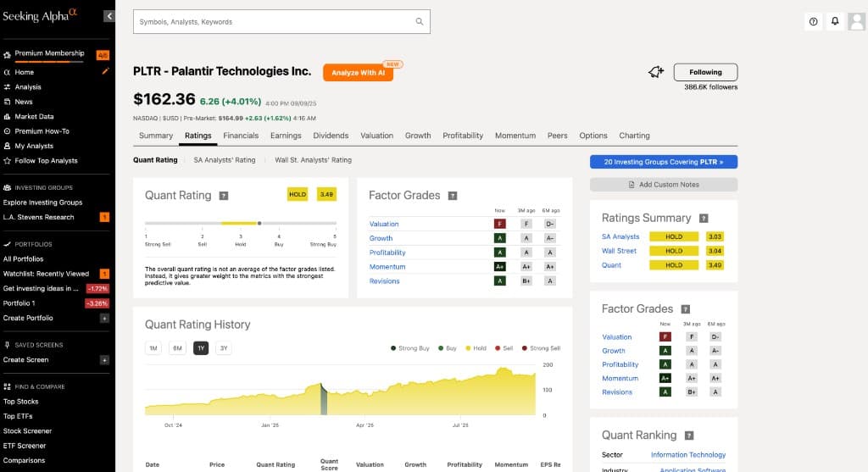Click the yellow HOLD badge in Quant Rating

(x=298, y=194)
